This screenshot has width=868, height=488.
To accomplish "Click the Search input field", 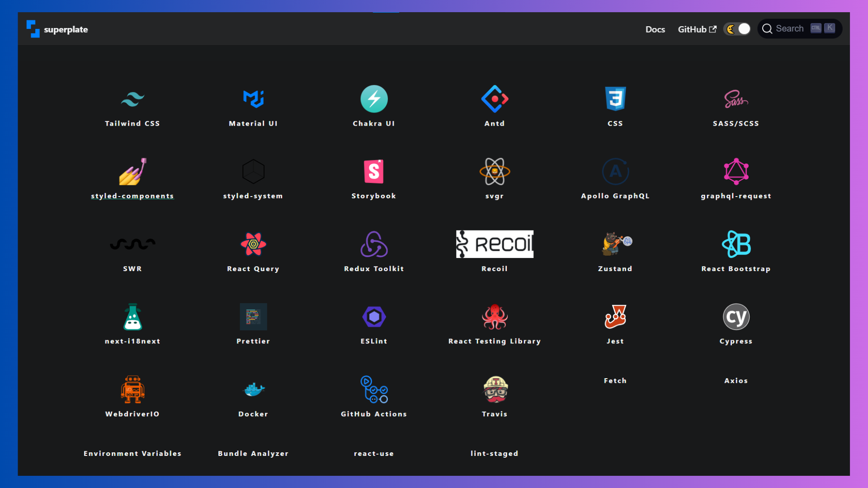I will [x=799, y=29].
